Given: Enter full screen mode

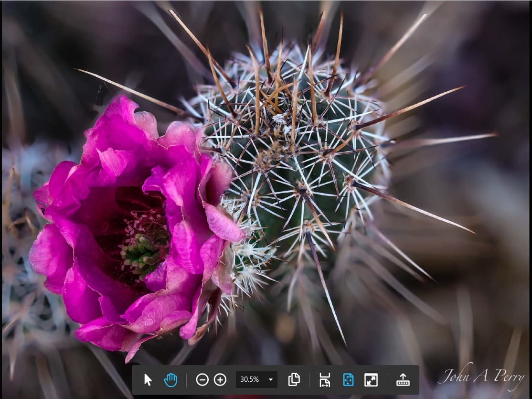Looking at the screenshot, I should coord(371,380).
